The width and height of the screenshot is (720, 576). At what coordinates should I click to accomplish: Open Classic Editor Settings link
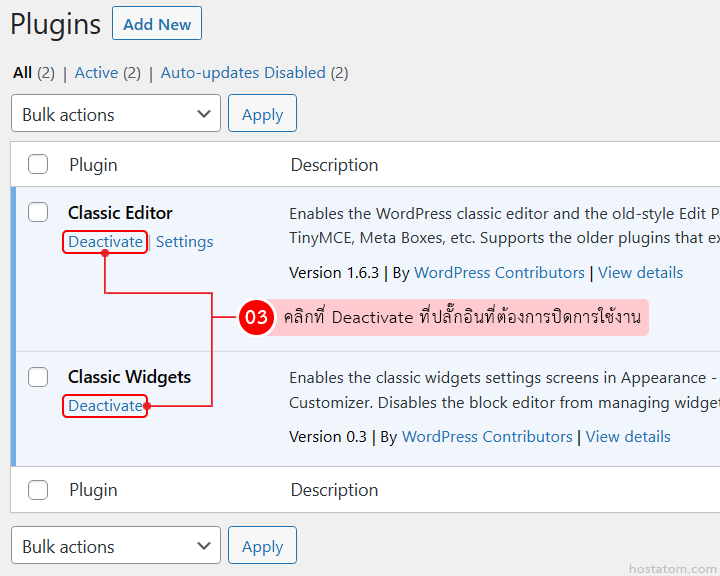coord(184,242)
